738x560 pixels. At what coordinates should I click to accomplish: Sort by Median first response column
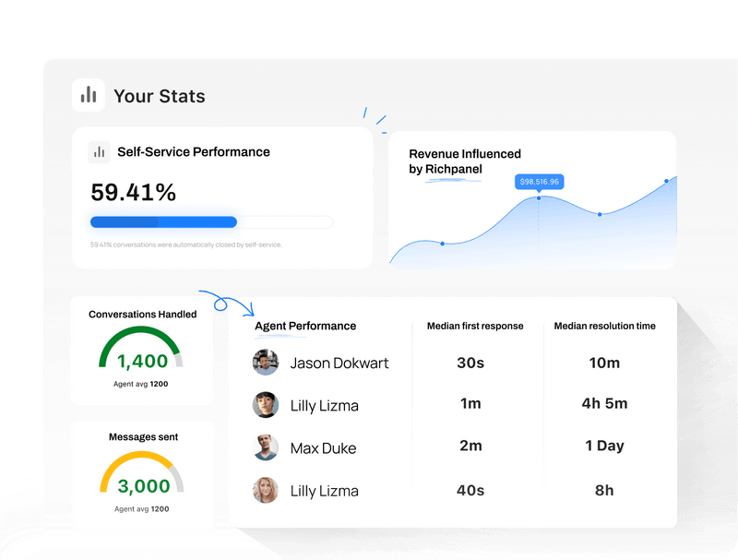pos(475,326)
